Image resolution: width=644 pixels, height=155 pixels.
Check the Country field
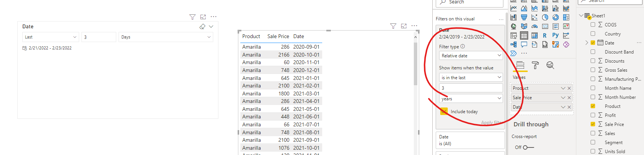tap(593, 34)
